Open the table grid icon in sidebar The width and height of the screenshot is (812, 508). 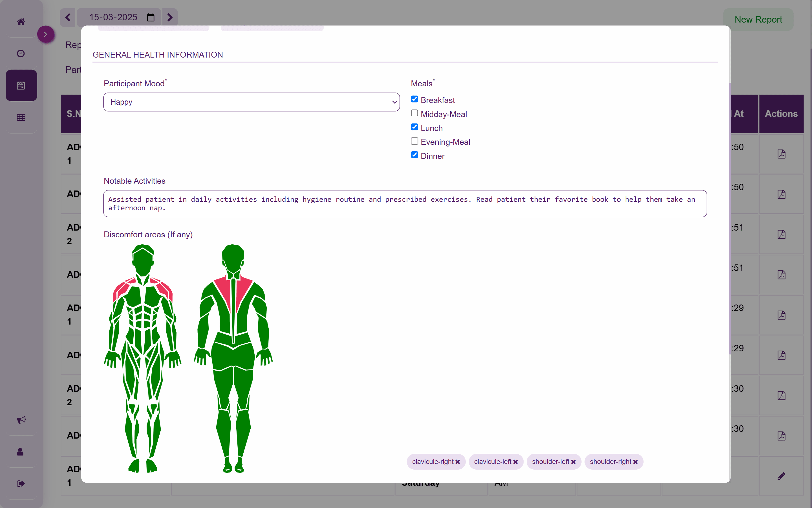pyautogui.click(x=21, y=117)
